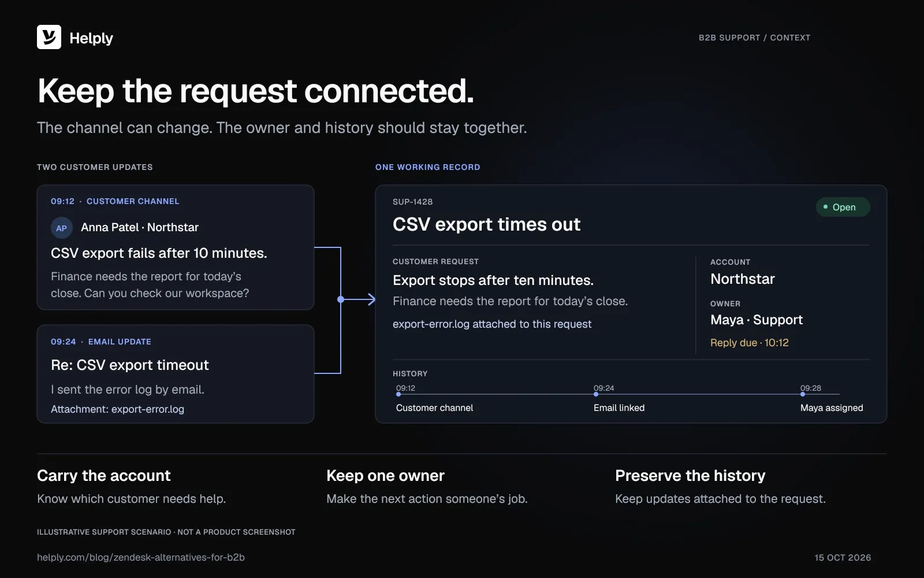This screenshot has width=924, height=578.
Task: Click 'Attachment: export-error.log' in email update
Action: (x=117, y=409)
